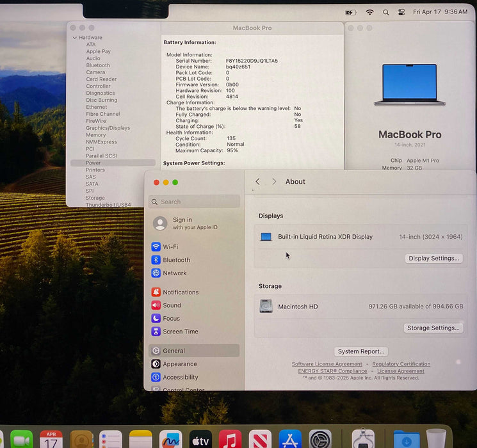Select Power in System Information sidebar

(113, 163)
